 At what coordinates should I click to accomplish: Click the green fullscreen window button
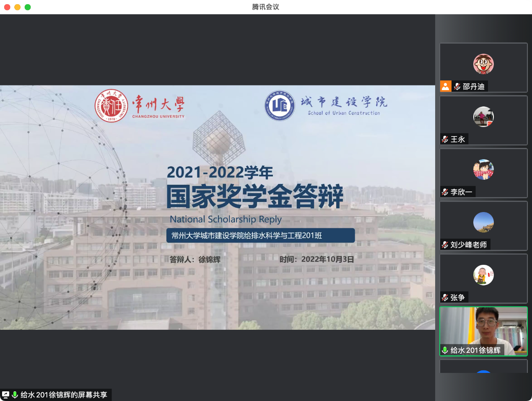tap(28, 7)
